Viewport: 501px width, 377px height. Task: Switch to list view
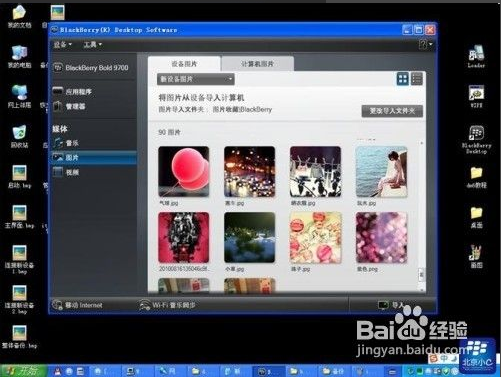click(x=417, y=79)
